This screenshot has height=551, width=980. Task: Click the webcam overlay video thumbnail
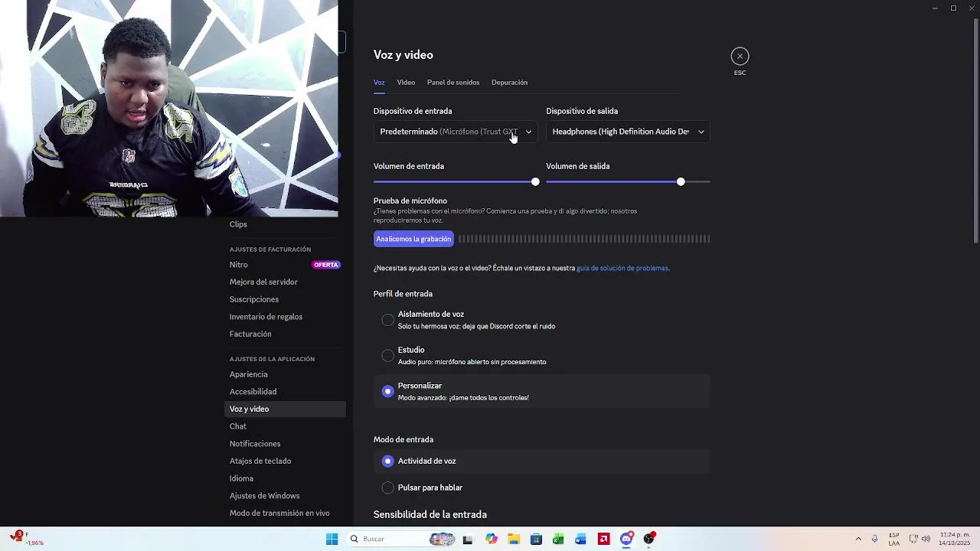click(168, 109)
